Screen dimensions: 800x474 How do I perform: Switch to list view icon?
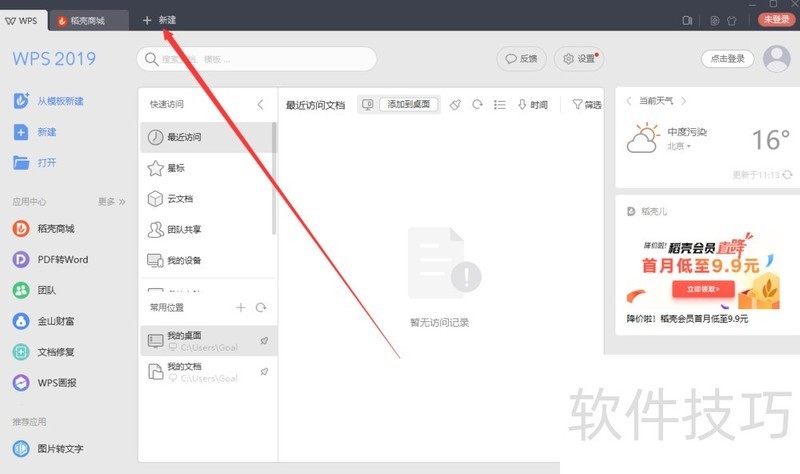(x=499, y=105)
